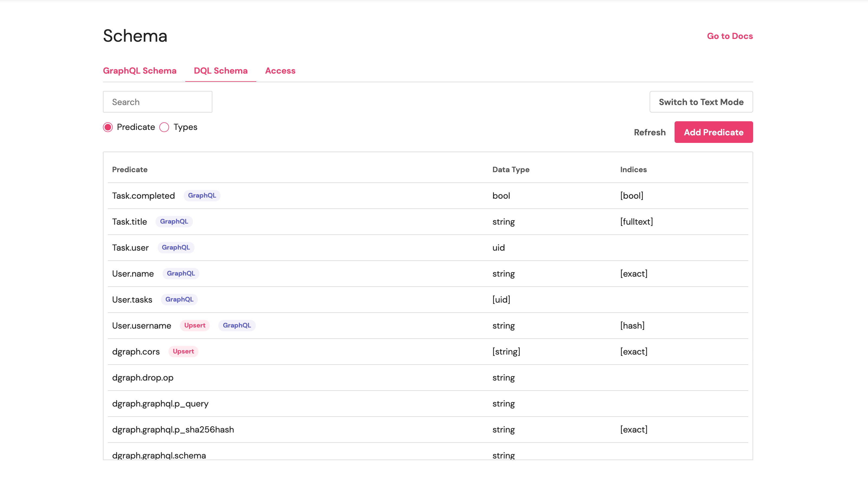Select the Predicate radio button

tap(108, 127)
